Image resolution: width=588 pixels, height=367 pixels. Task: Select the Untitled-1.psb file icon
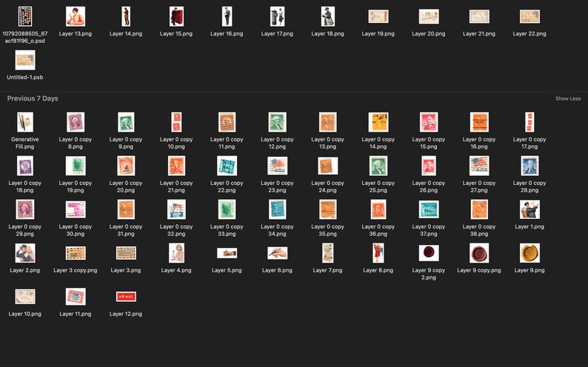25,60
